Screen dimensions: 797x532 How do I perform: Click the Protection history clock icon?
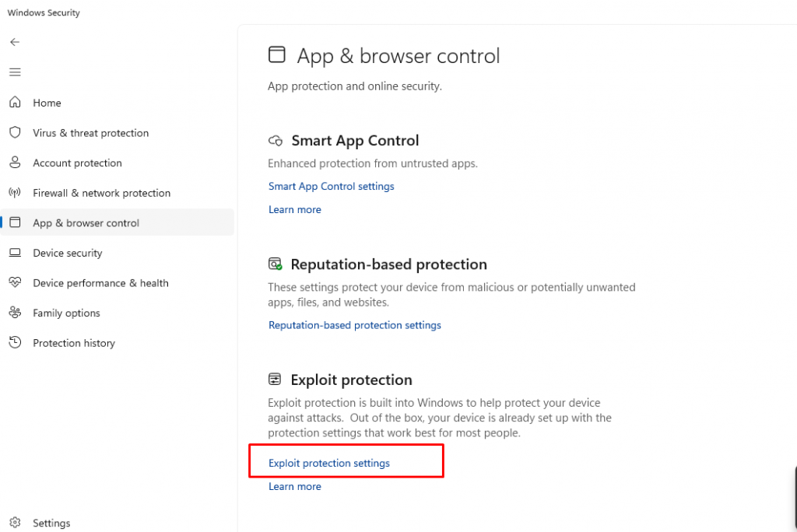[x=16, y=342]
